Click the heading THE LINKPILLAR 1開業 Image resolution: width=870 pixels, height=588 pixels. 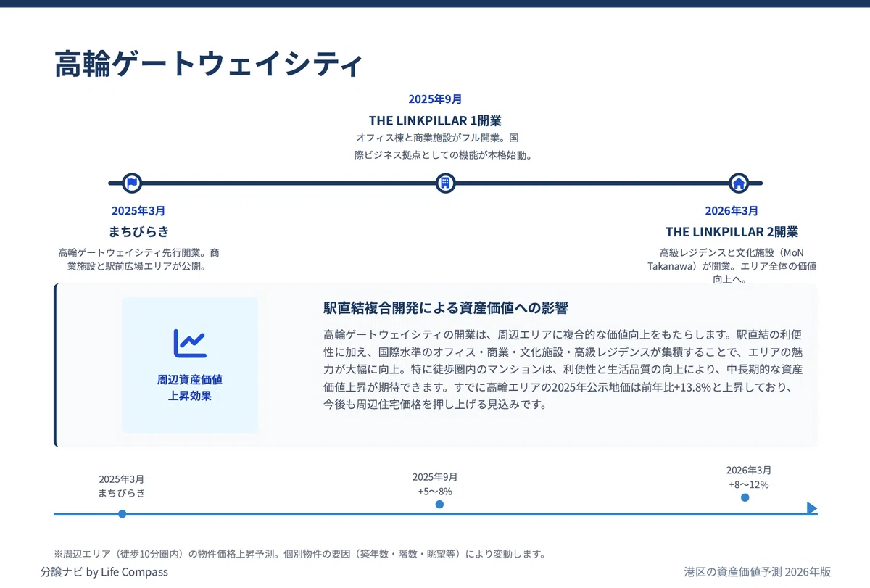[435, 120]
